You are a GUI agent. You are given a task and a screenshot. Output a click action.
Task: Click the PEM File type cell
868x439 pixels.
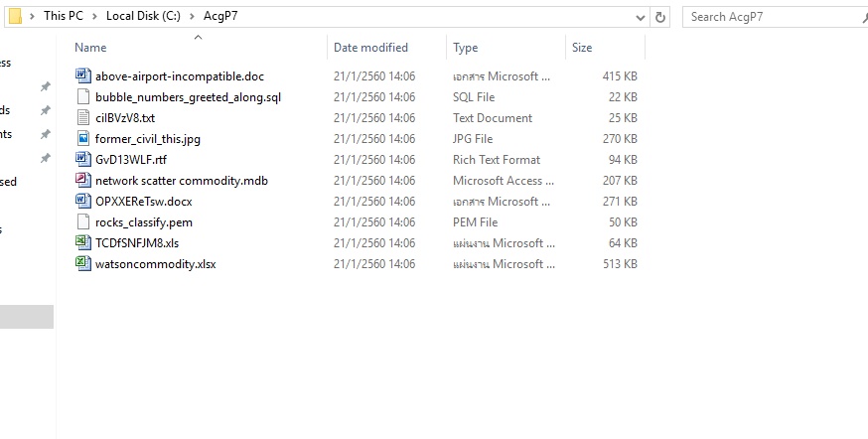click(475, 222)
